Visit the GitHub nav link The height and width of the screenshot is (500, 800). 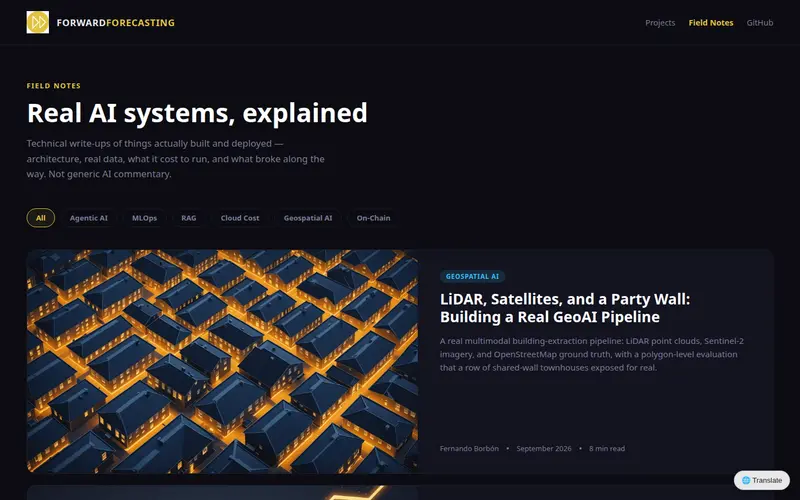(760, 22)
